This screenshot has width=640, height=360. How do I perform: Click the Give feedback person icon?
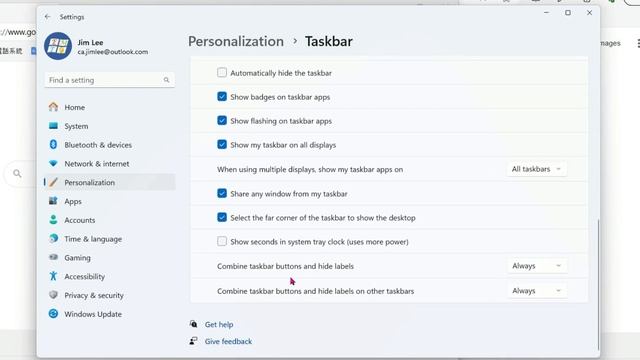[193, 341]
